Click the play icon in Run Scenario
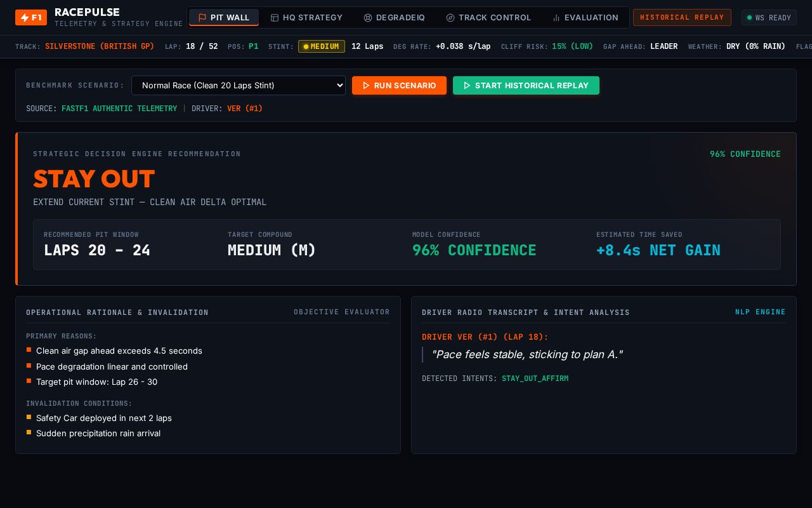 tap(366, 86)
